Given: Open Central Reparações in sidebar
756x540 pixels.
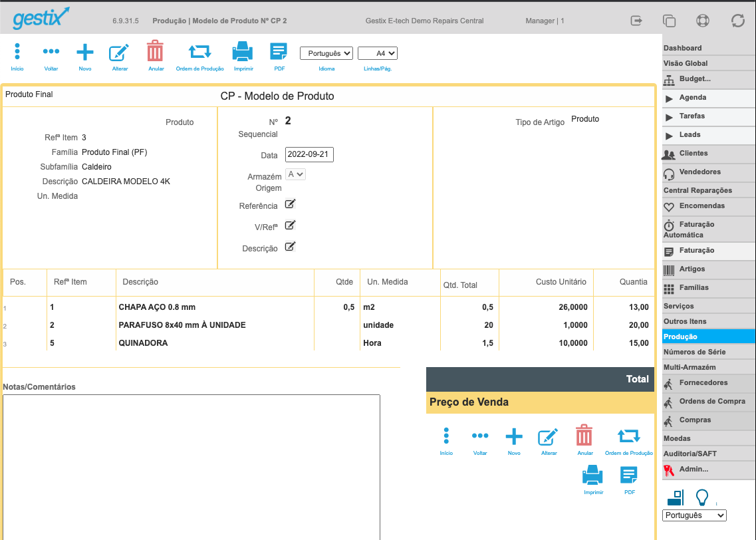Looking at the screenshot, I should pyautogui.click(x=708, y=190).
